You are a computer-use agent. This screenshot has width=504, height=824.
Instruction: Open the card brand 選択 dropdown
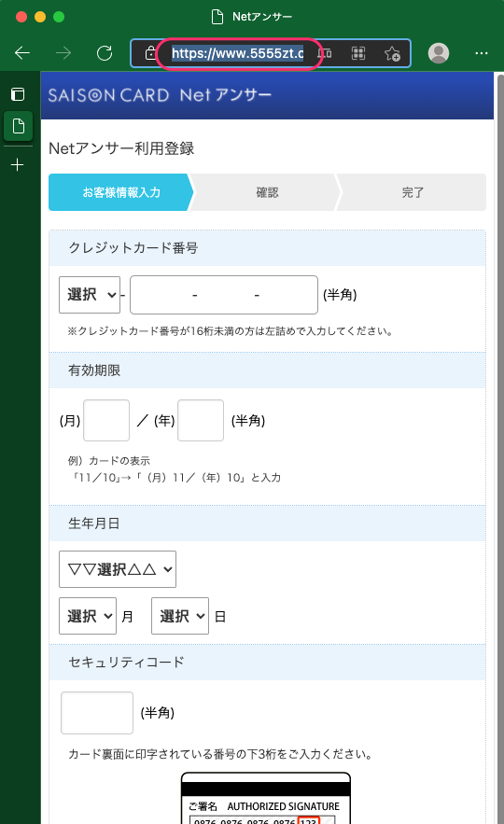[90, 295]
